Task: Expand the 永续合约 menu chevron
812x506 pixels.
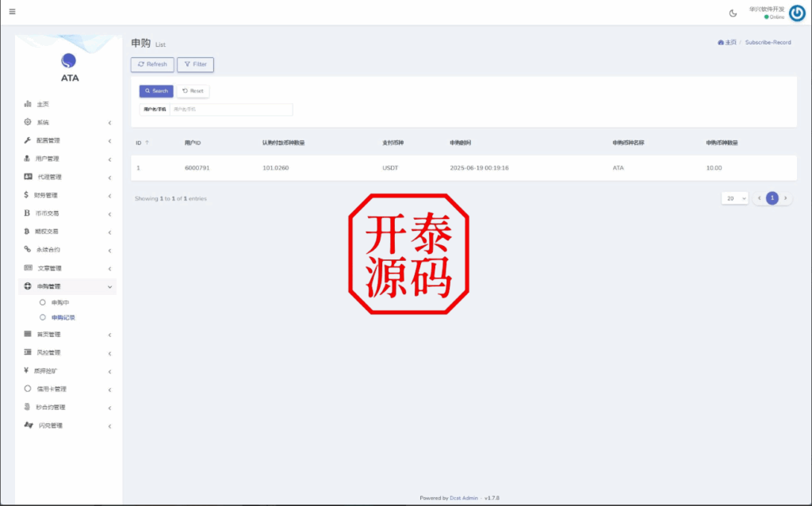Action: tap(109, 250)
